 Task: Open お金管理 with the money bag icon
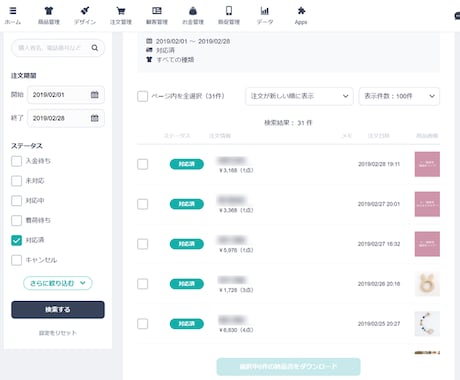[x=193, y=11]
